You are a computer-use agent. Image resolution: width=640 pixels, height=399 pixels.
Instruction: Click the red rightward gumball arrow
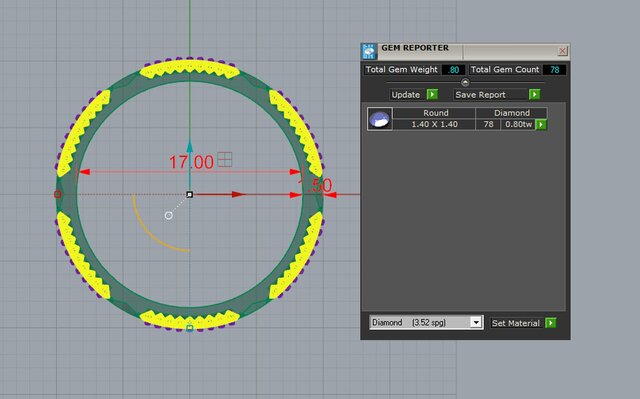tap(239, 195)
